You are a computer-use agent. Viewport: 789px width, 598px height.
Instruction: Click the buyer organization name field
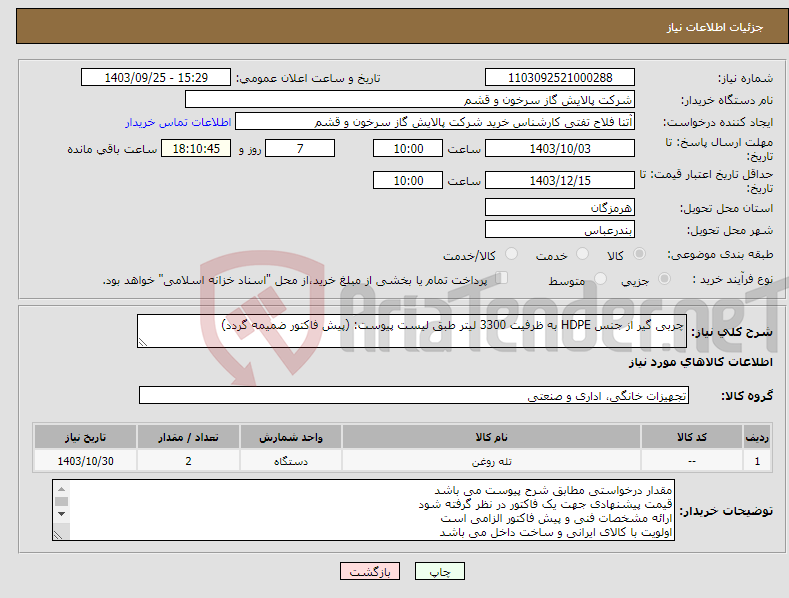410,100
